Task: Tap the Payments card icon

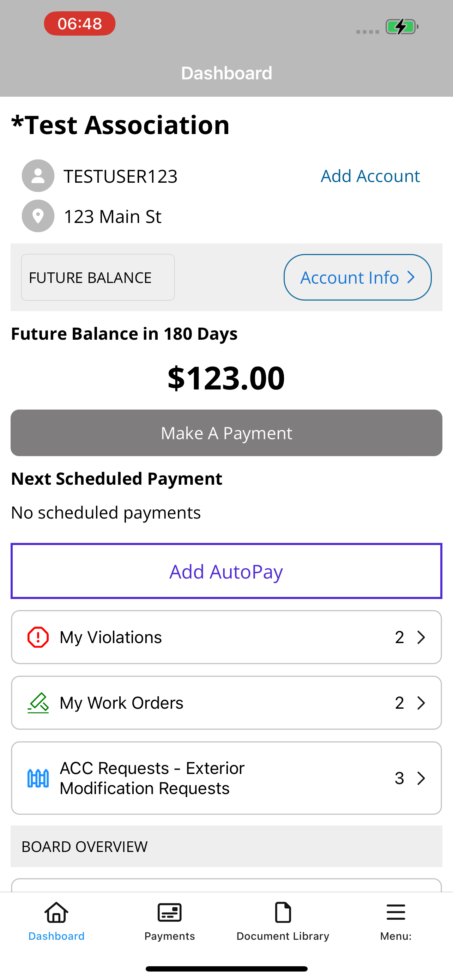Action: point(170,912)
